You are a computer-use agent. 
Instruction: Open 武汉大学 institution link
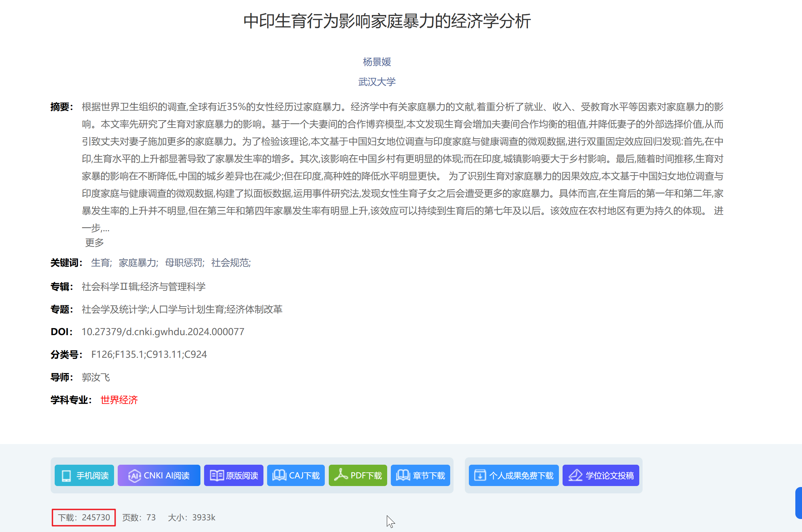tap(377, 82)
